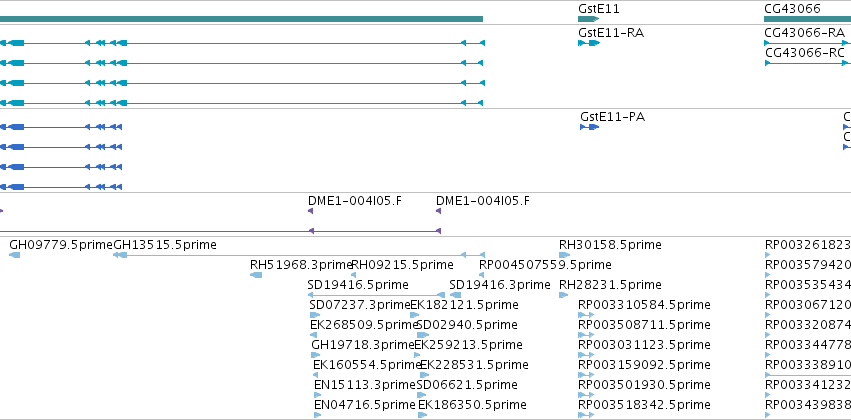Click the EK228531.5prime EST glyph
This screenshot has width=851, height=420.
click(x=423, y=376)
